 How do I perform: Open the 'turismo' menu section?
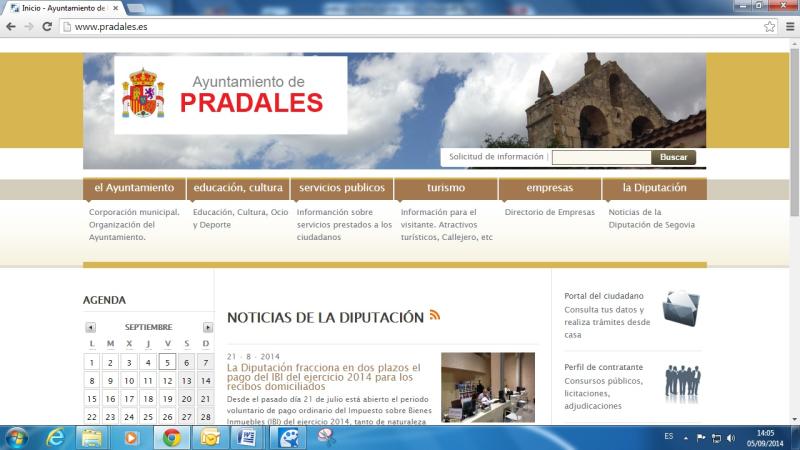446,188
